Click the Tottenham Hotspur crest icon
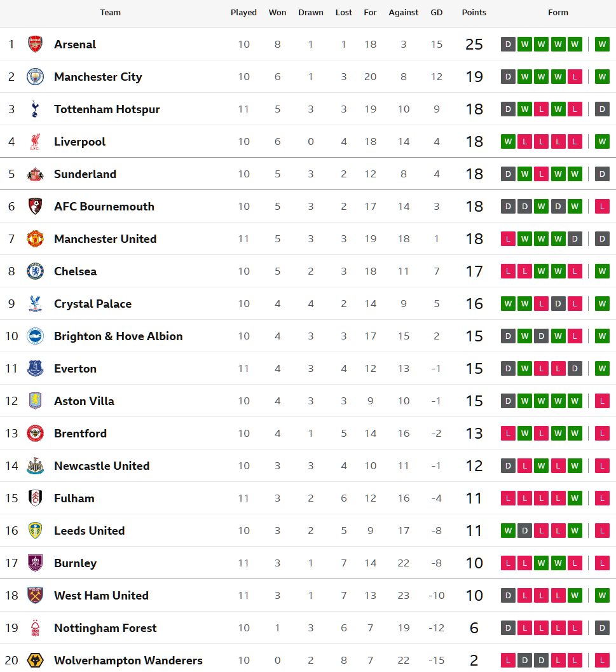This screenshot has width=616, height=672. click(35, 109)
